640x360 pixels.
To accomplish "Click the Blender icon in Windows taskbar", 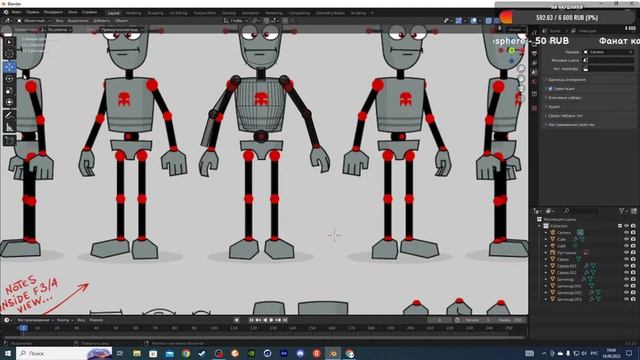I will click(333, 353).
